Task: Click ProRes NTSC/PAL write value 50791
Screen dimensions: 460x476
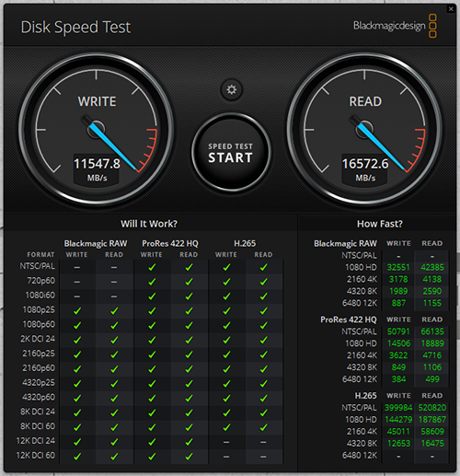Action: [398, 331]
